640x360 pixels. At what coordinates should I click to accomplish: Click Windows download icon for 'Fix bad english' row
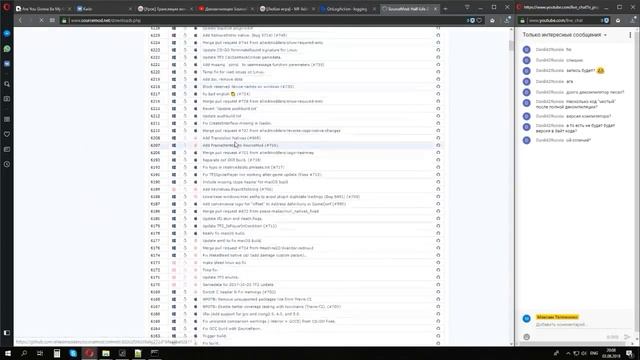[174, 94]
